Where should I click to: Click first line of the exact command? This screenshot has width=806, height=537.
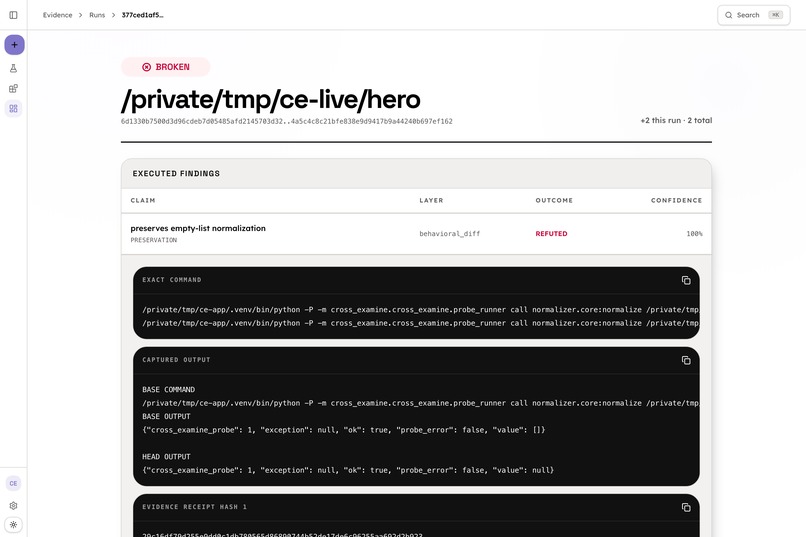(420, 309)
